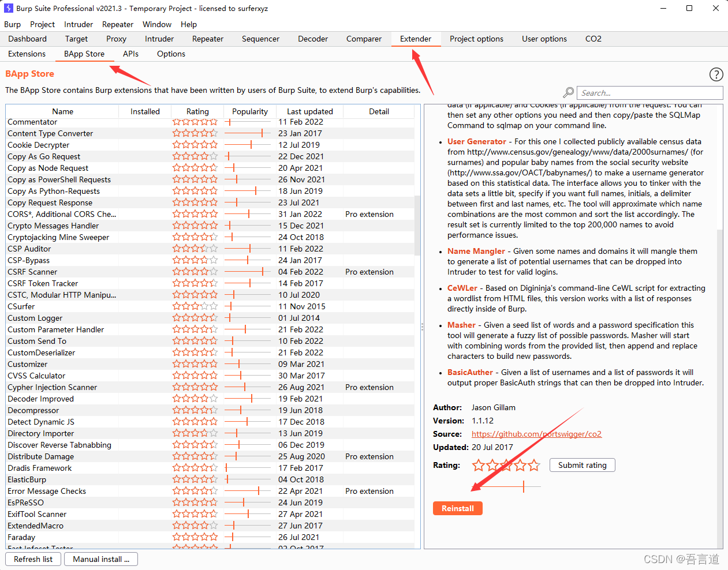Sort by Popularity column header
Image resolution: width=728 pixels, height=570 pixels.
[250, 111]
